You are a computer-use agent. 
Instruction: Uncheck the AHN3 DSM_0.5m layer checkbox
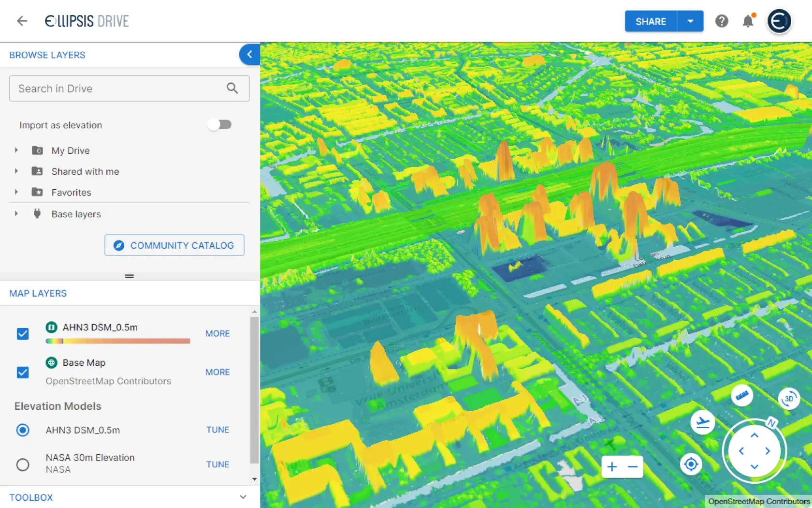point(23,334)
